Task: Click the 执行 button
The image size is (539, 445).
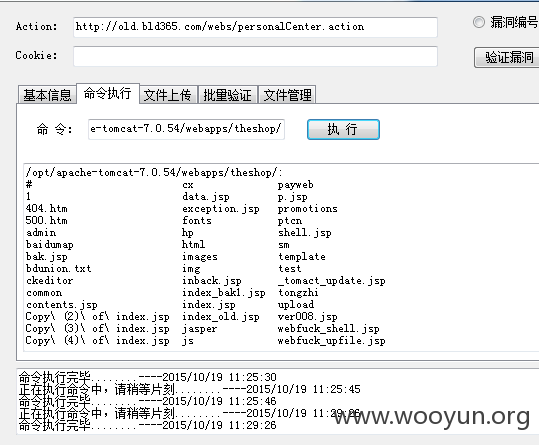Action: [343, 130]
